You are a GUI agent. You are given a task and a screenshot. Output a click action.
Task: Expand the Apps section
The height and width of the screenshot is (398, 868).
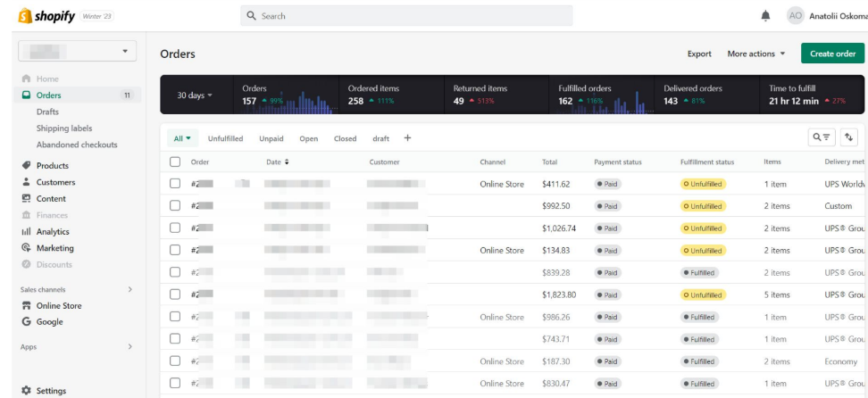coord(130,346)
